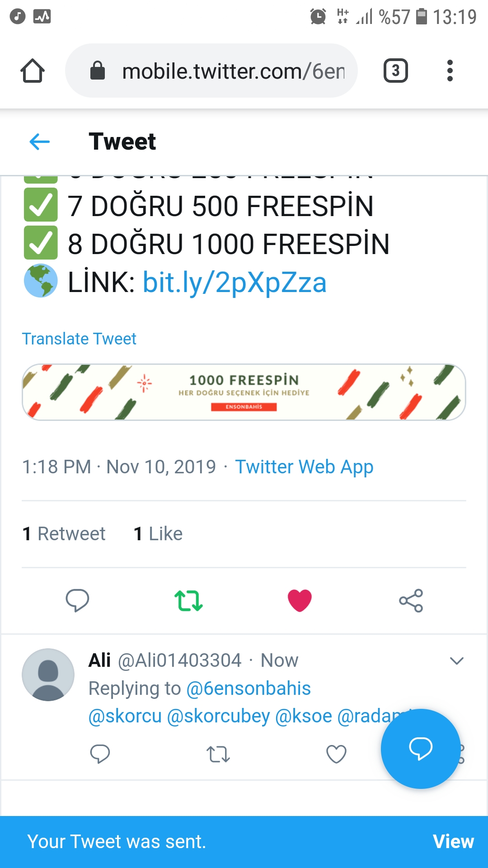
Task: Click Translate Tweet
Action: (79, 339)
